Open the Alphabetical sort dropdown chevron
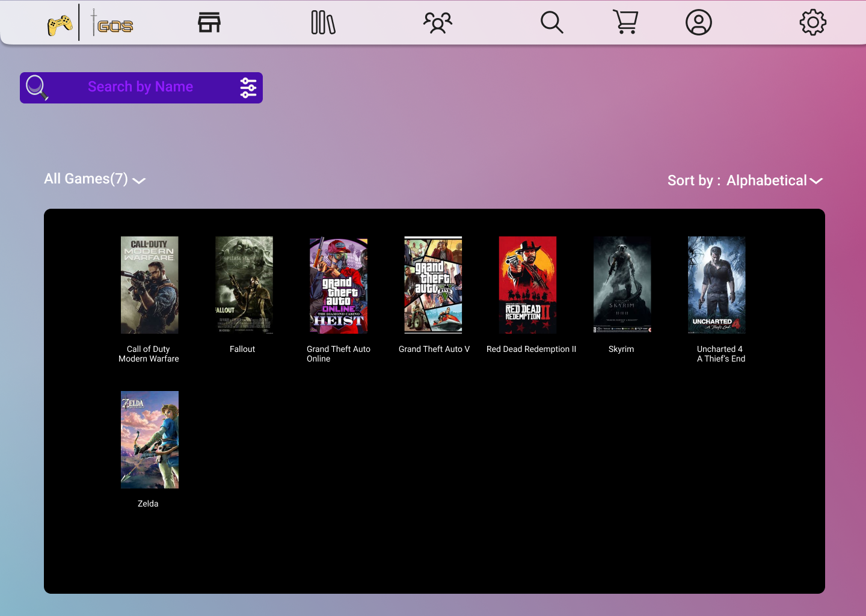 tap(816, 181)
